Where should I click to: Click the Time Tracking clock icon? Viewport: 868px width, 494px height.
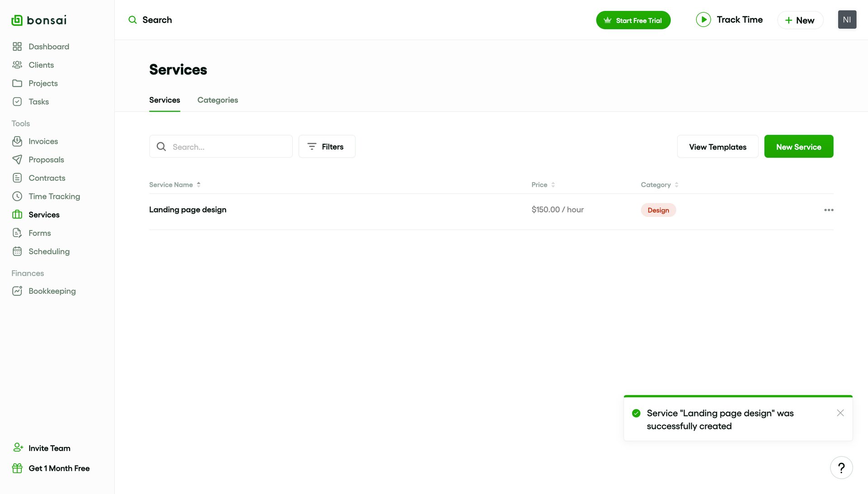(17, 196)
